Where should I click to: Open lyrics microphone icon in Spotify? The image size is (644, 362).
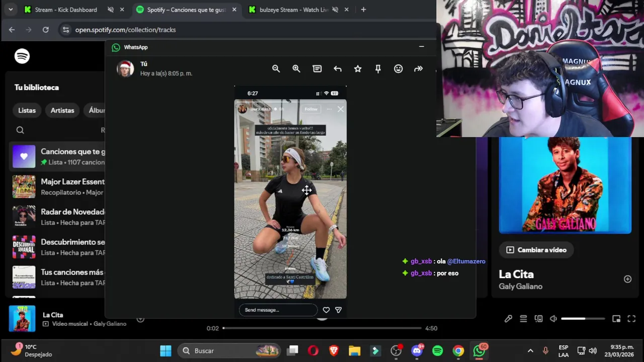tap(508, 319)
